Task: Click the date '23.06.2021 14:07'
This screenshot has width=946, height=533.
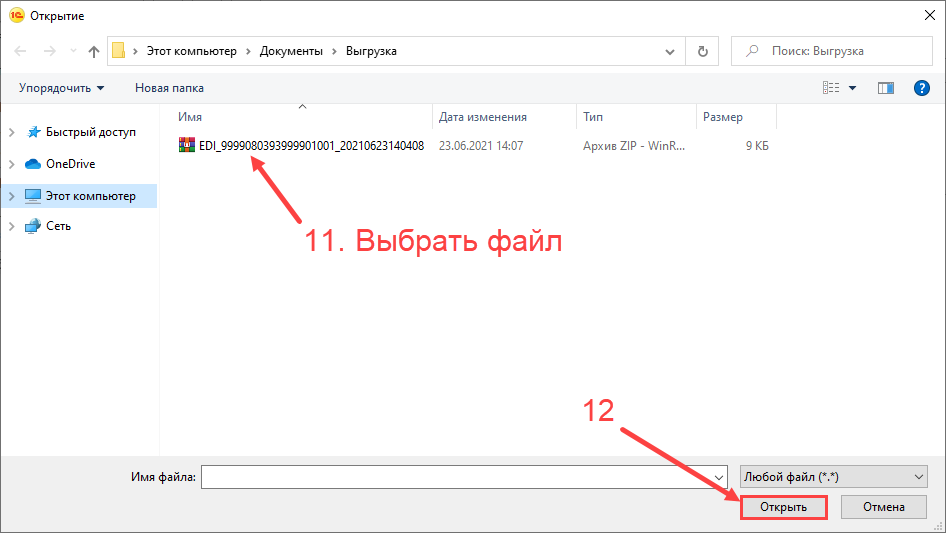Action: point(481,145)
